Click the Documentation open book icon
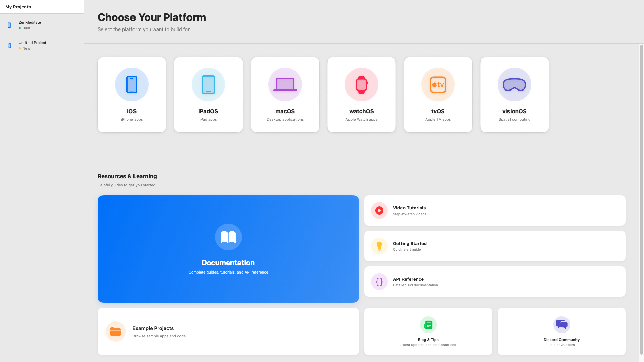The height and width of the screenshot is (362, 644). 228,237
